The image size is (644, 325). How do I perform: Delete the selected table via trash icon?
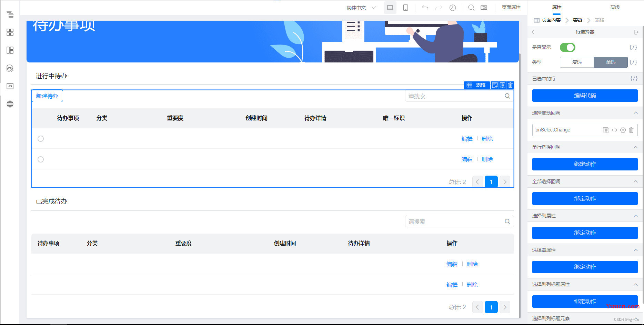[x=511, y=85]
